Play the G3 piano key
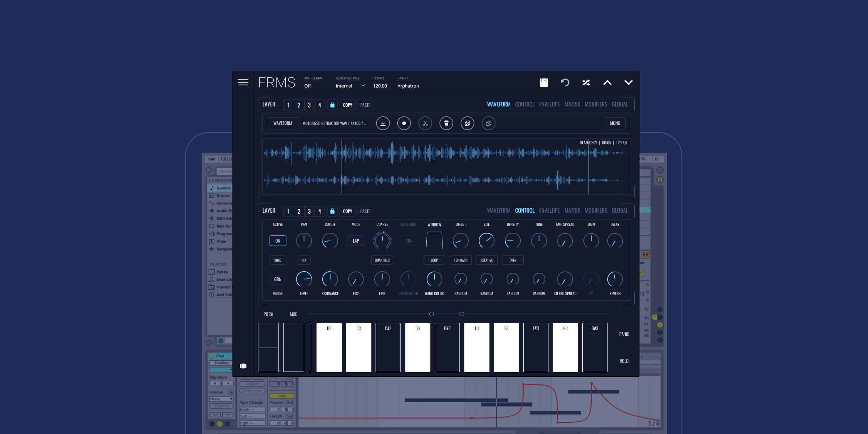This screenshot has width=868, height=434. pos(565,347)
